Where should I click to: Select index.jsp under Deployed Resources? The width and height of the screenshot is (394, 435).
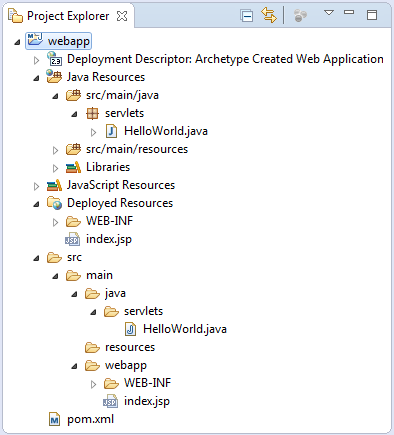pos(109,239)
